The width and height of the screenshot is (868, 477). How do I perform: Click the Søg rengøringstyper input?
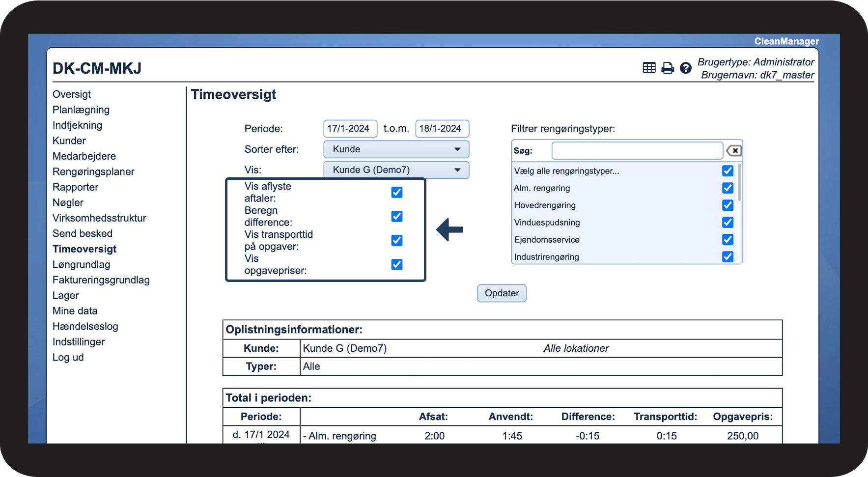[x=637, y=151]
